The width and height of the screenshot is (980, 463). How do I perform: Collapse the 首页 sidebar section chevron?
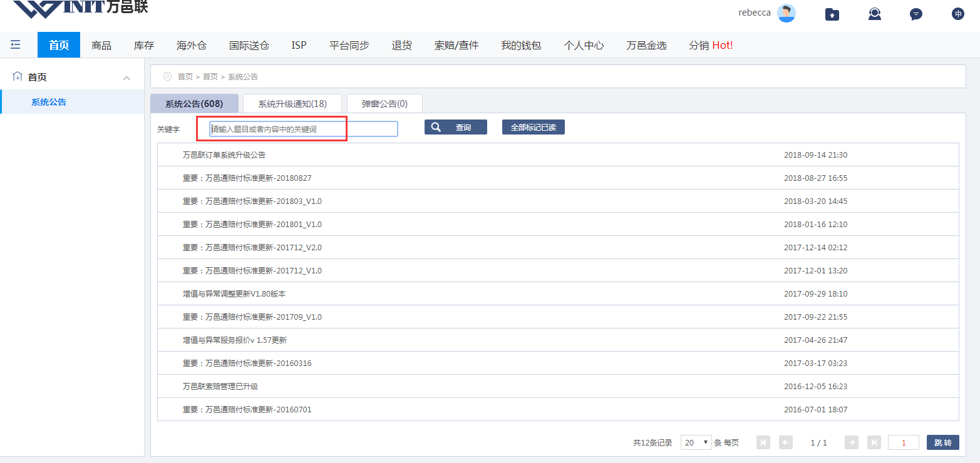click(126, 78)
